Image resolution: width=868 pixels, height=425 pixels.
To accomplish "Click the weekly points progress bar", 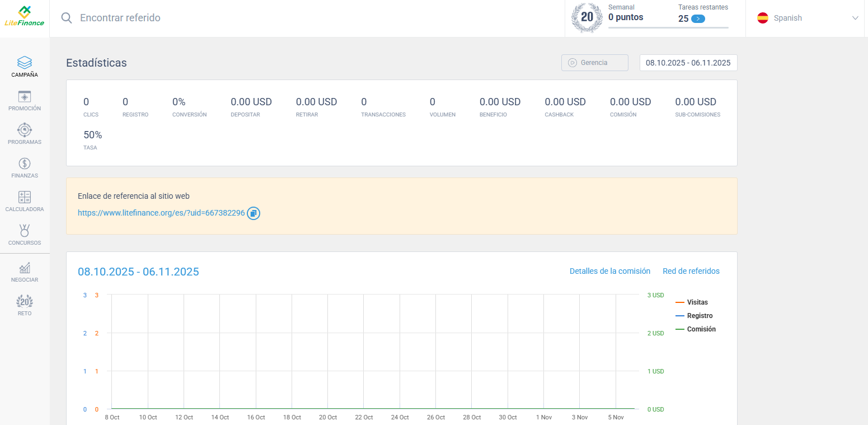I will pyautogui.click(x=668, y=27).
